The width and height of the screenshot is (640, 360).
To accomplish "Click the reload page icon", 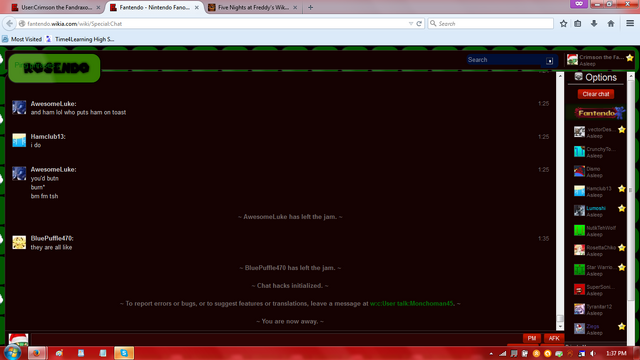I will click(x=419, y=24).
